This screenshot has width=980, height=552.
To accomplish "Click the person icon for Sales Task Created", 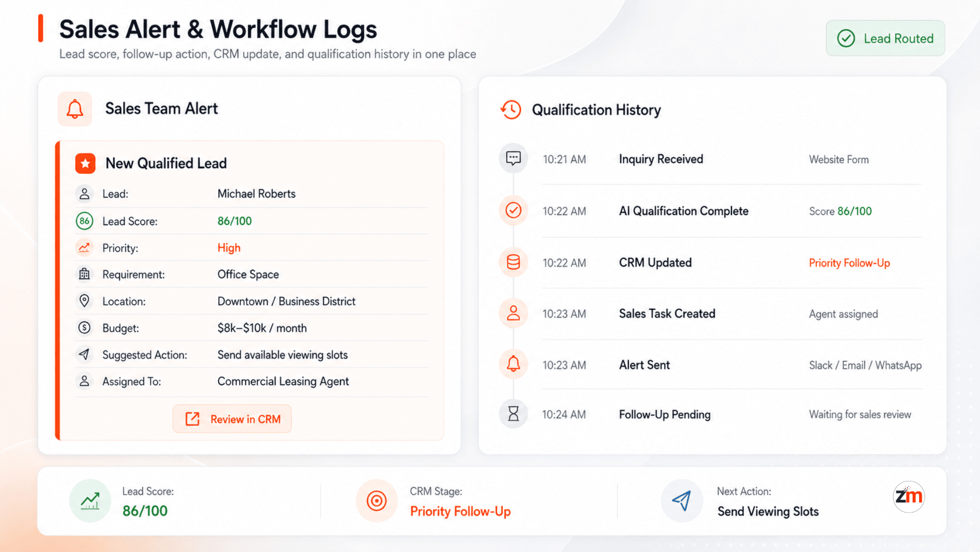I will (513, 313).
